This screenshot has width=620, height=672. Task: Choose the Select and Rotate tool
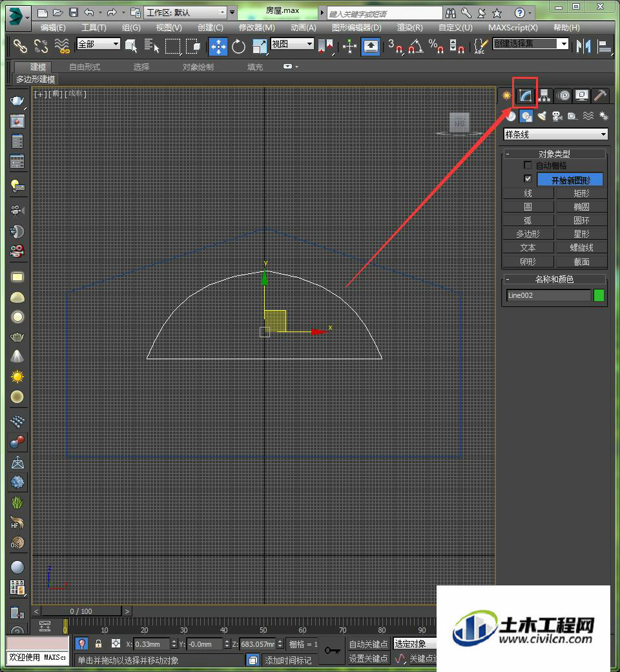pyautogui.click(x=239, y=46)
